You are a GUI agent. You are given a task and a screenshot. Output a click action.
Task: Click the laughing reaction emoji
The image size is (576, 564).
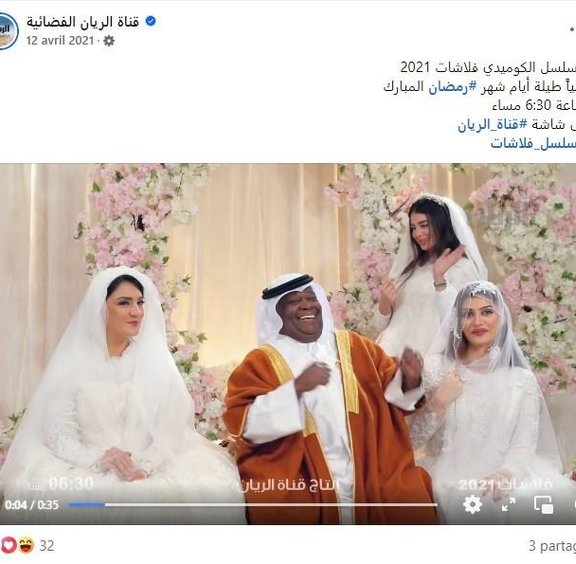pyautogui.click(x=26, y=545)
